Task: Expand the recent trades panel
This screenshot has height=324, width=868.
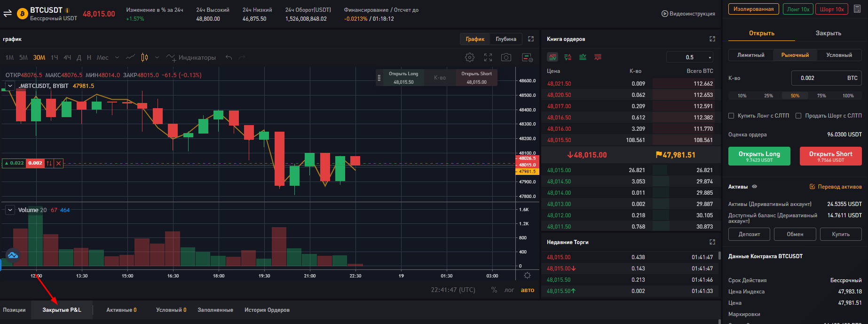Action: (x=712, y=242)
